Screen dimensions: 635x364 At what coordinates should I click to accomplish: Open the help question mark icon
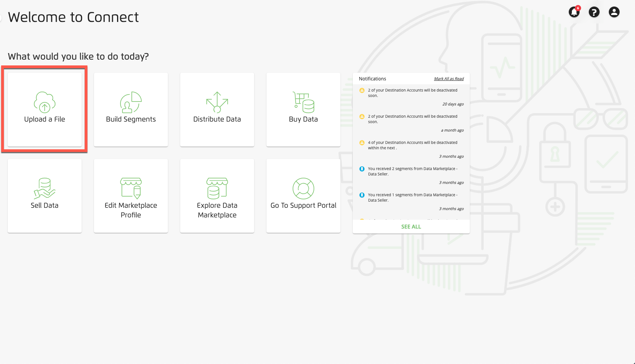(x=594, y=12)
